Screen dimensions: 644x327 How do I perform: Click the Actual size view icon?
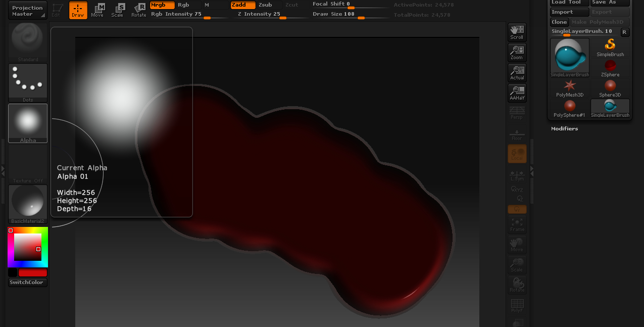coord(517,72)
